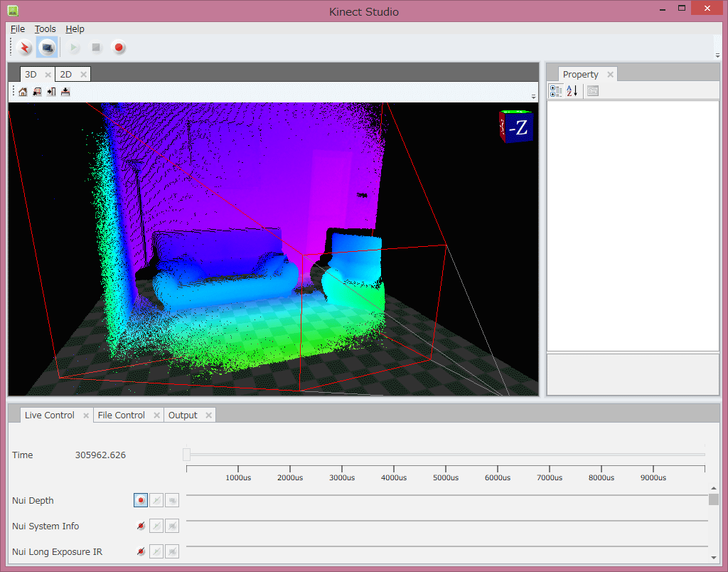Close the File Control tab
Image resolution: width=728 pixels, height=572 pixels.
point(157,415)
